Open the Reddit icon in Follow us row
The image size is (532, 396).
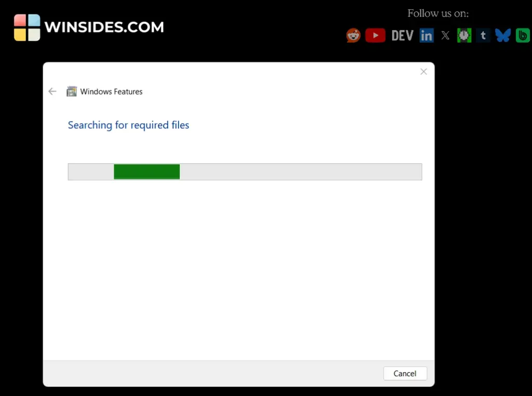[x=353, y=35]
